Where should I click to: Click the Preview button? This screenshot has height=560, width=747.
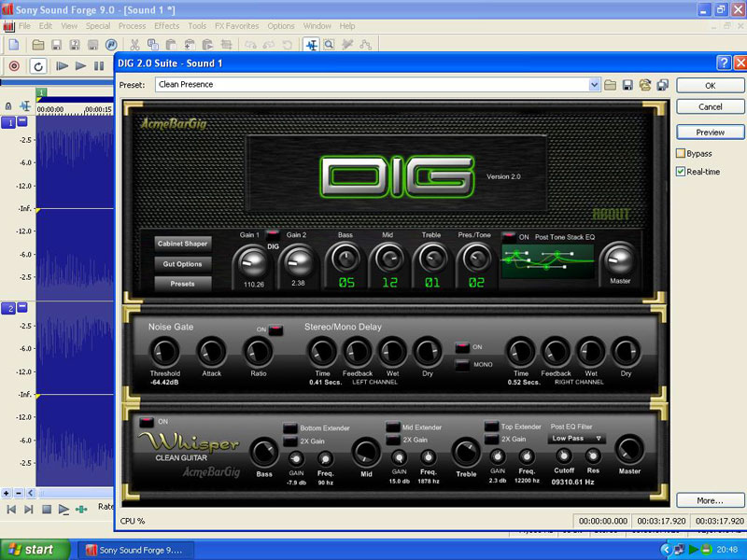pyautogui.click(x=710, y=133)
